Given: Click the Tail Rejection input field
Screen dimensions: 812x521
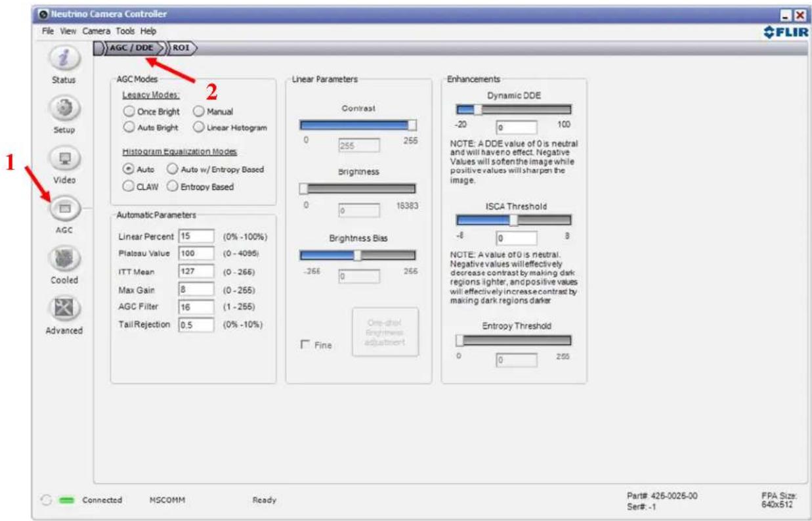Looking at the screenshot, I should tap(196, 324).
